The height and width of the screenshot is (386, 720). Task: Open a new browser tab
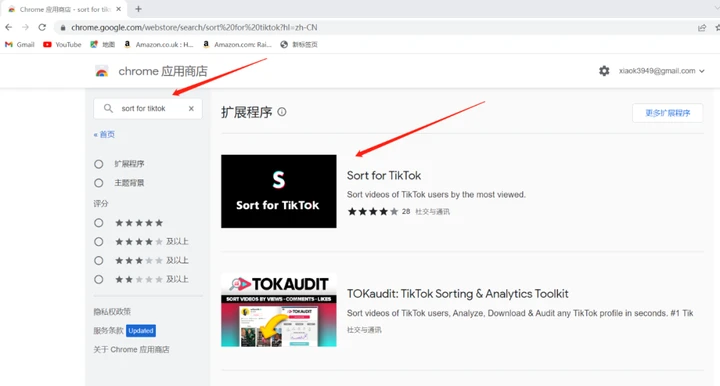tap(138, 9)
